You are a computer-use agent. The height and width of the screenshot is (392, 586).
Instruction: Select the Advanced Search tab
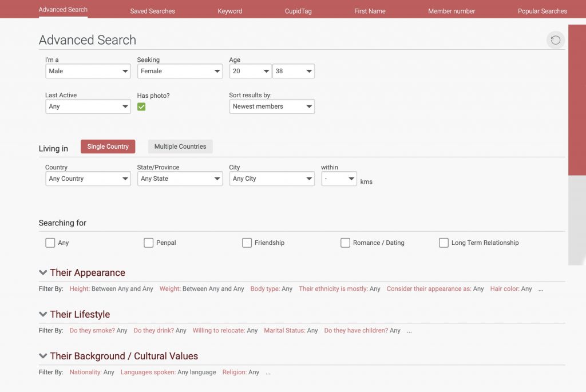pyautogui.click(x=63, y=10)
